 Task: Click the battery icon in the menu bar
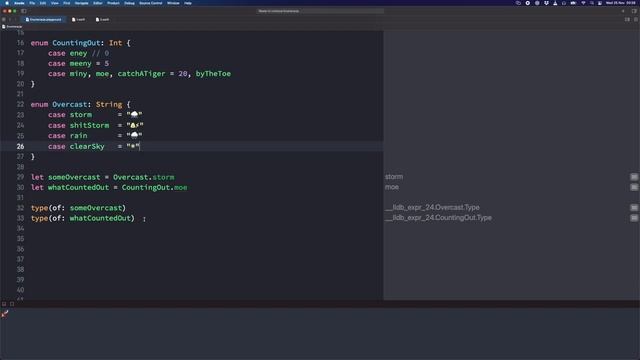[573, 3]
